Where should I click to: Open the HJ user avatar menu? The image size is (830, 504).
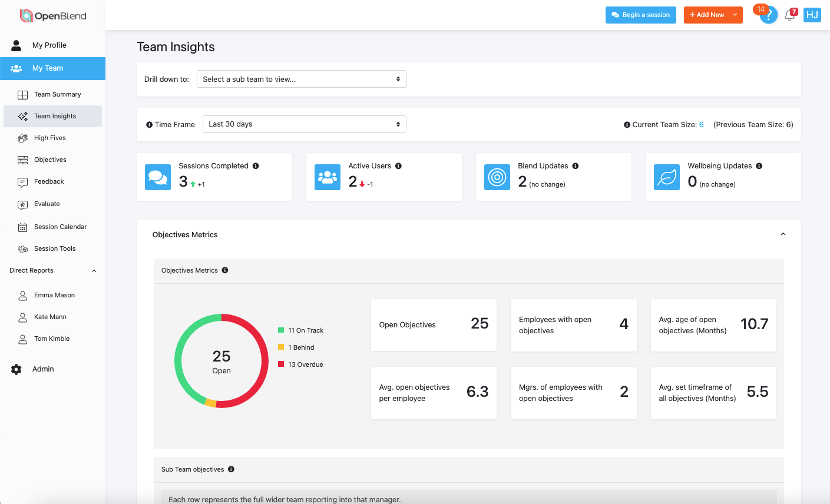812,15
